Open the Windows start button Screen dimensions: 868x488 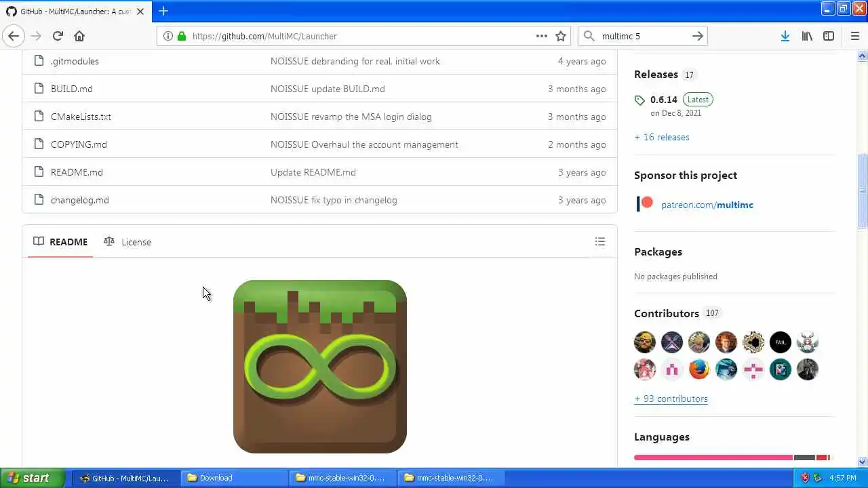[33, 478]
